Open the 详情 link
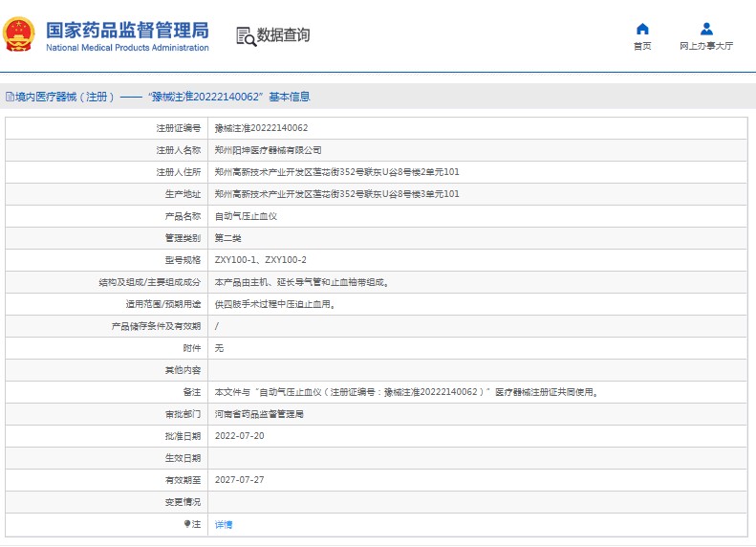This screenshot has width=756, height=547. [x=223, y=524]
